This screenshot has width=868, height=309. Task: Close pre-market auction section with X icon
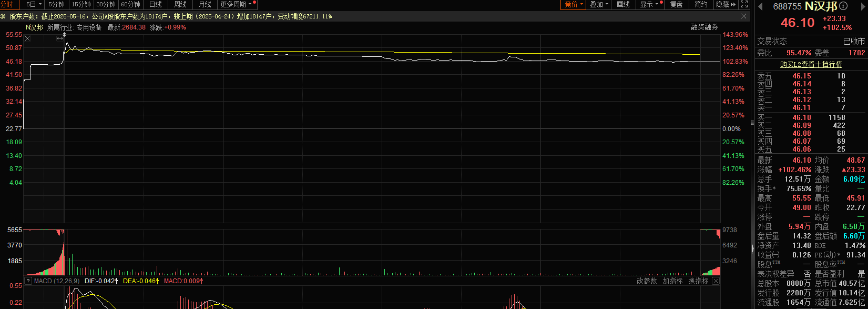pyautogui.click(x=27, y=38)
